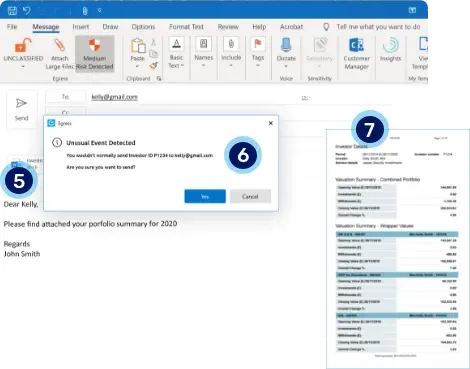470x369 pixels.
Task: Open the Acrobat tab
Action: click(x=291, y=27)
